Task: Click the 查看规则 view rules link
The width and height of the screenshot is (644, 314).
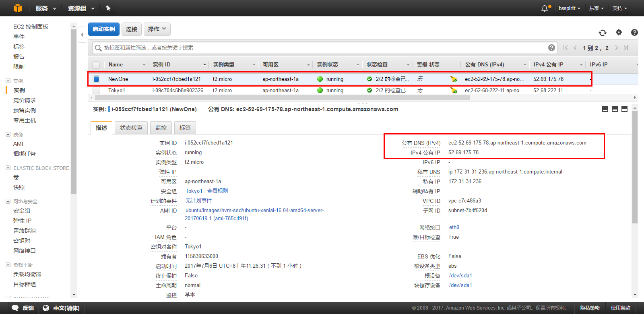Action: point(217,191)
